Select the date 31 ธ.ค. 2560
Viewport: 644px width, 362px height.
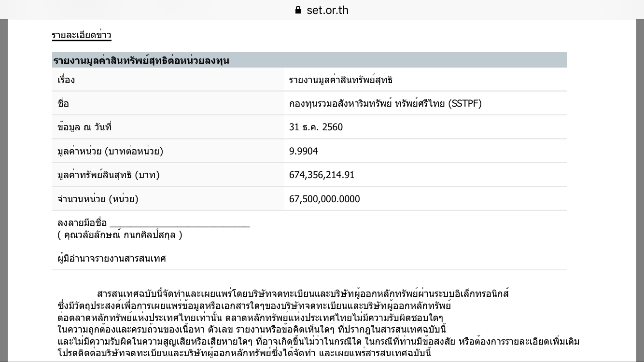(316, 127)
